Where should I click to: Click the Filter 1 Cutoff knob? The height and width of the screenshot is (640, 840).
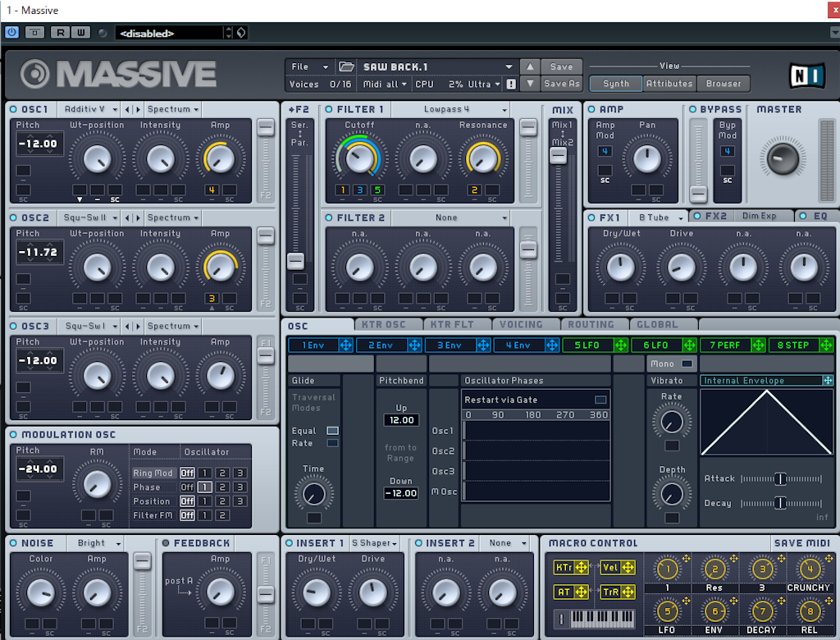[359, 158]
